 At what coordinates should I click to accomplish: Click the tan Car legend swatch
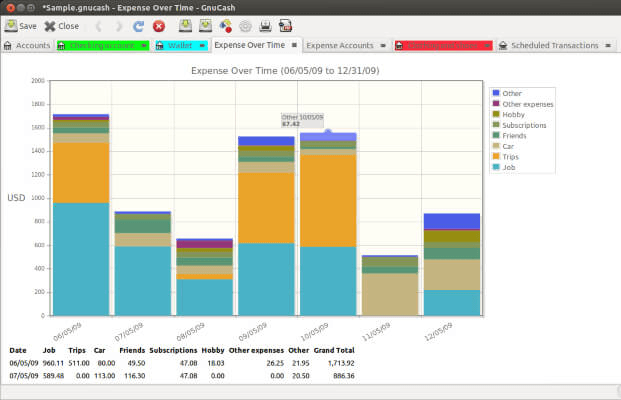[496, 146]
